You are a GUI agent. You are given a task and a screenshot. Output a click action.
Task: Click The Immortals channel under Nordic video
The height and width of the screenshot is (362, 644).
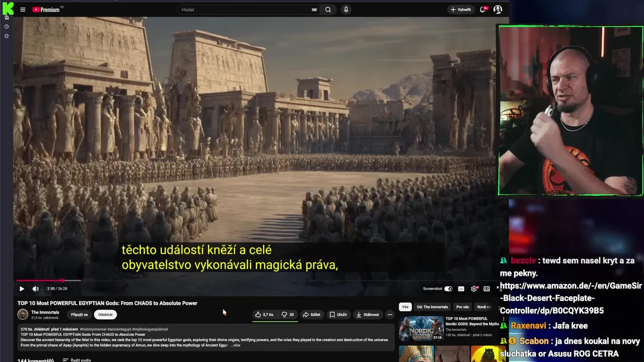(x=456, y=330)
